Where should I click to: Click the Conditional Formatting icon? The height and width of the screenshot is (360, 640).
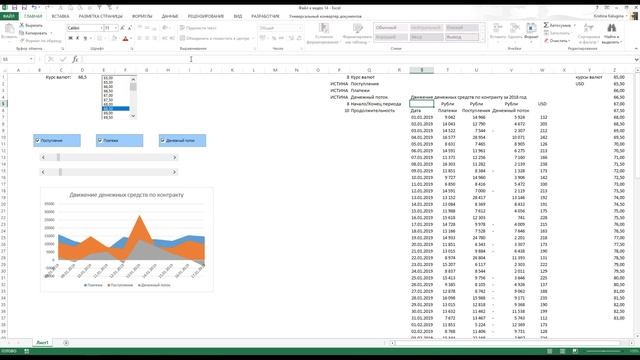pyautogui.click(x=324, y=28)
